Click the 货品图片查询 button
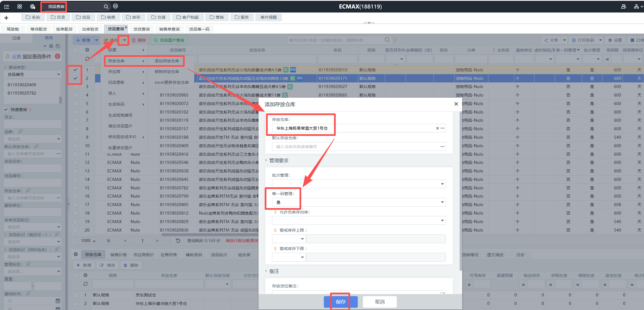 pos(169,40)
